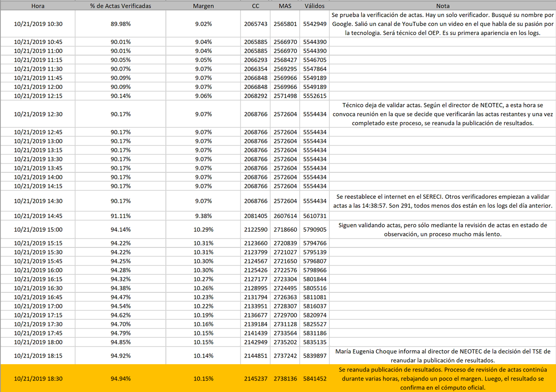Click the time cell '10/21/2019 13:30'
556x392 pixels.
38,159
